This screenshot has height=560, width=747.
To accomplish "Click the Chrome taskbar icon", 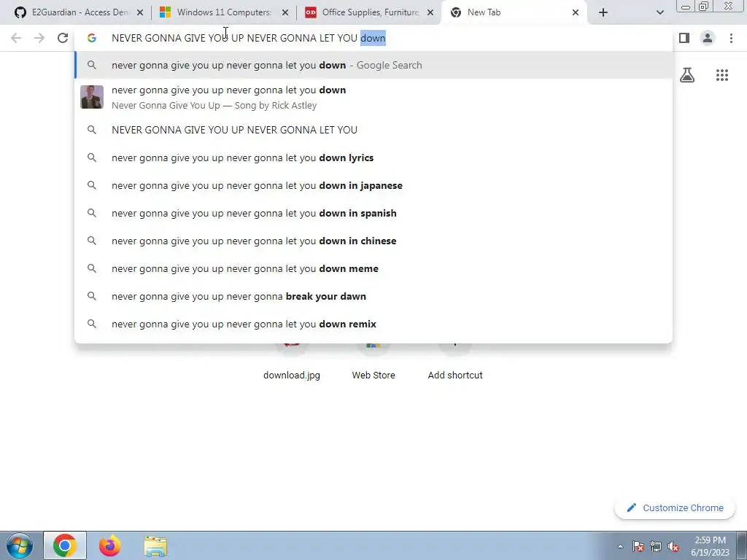I will (x=65, y=545).
